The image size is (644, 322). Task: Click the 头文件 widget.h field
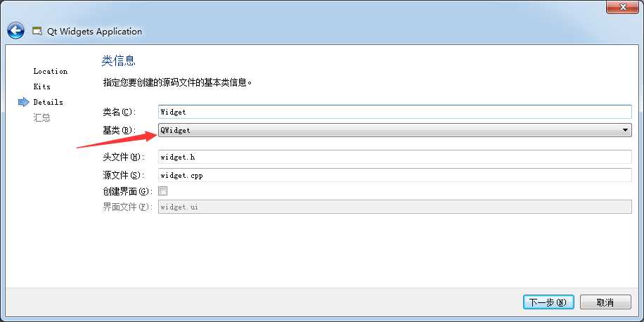click(394, 157)
